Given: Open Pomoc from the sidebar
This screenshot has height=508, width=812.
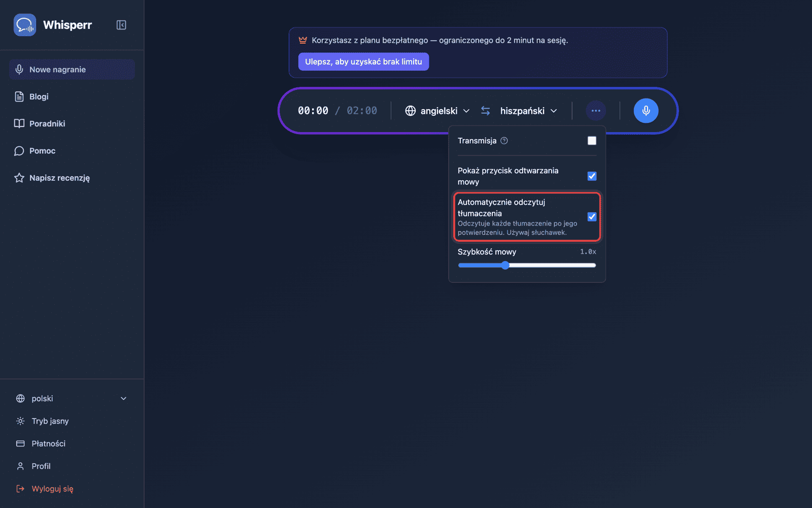Looking at the screenshot, I should [x=72, y=151].
